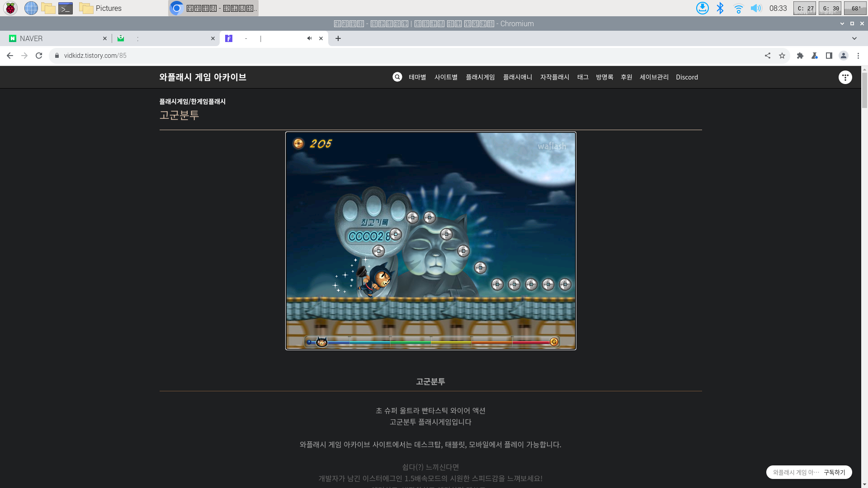
Task: Click the 고군분투 post title
Action: [x=179, y=115]
